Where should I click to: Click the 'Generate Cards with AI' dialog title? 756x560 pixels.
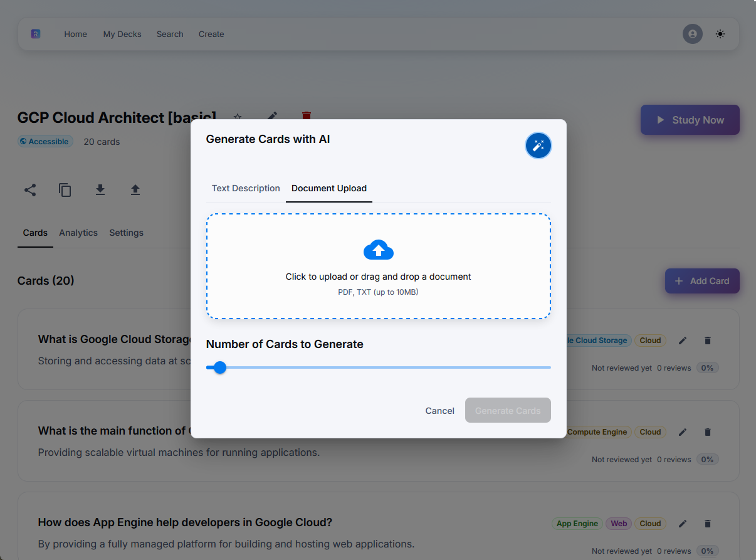click(x=268, y=139)
